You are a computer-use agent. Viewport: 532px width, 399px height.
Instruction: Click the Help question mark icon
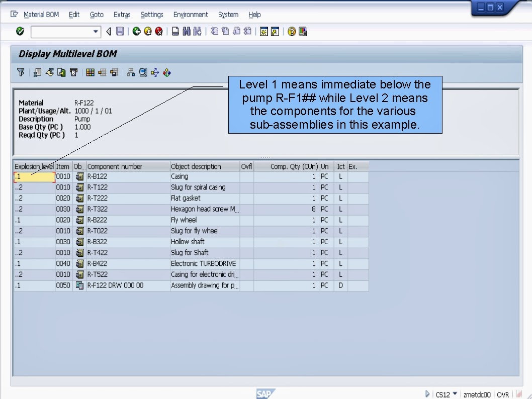[x=292, y=31]
